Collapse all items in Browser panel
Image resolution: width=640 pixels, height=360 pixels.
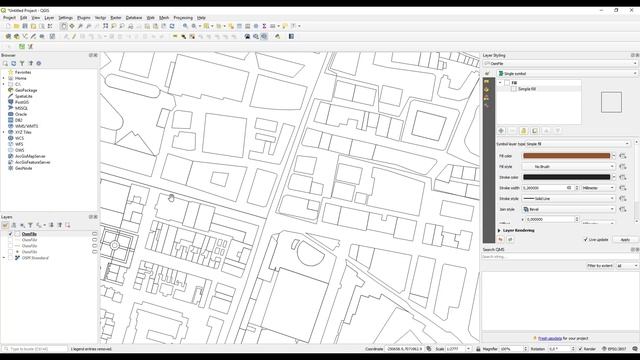31,63
